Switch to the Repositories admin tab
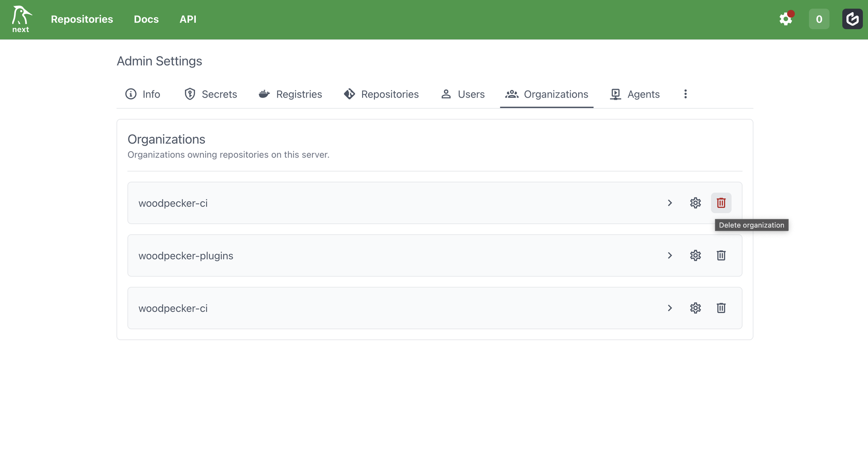Image resolution: width=868 pixels, height=459 pixels. tap(381, 94)
